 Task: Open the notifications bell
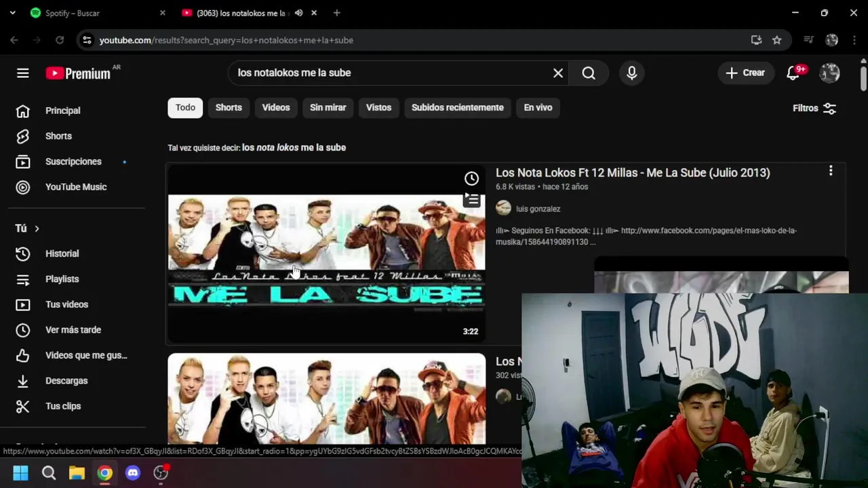[x=794, y=73]
